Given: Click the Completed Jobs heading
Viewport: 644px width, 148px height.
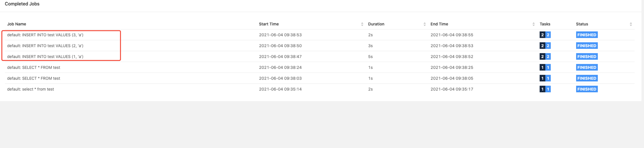Looking at the screenshot, I should coord(22,4).
